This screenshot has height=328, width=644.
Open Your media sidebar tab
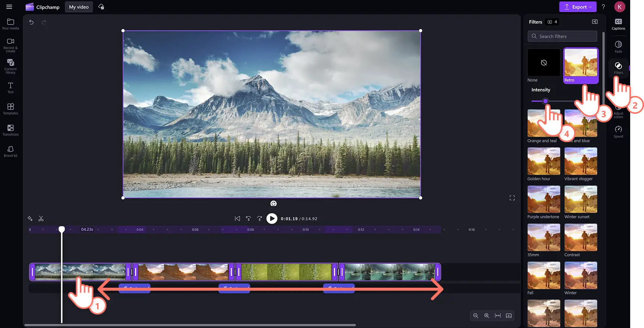(x=10, y=24)
